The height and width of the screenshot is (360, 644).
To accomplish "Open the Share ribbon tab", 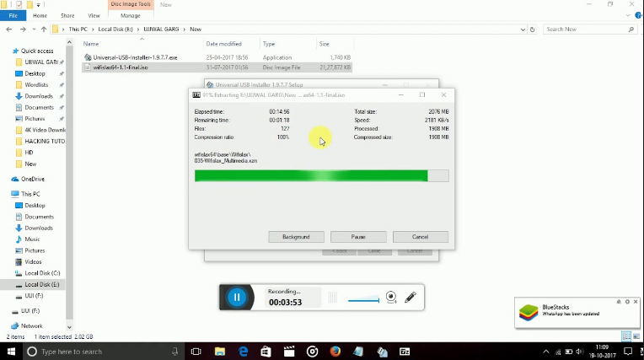I will pyautogui.click(x=67, y=16).
